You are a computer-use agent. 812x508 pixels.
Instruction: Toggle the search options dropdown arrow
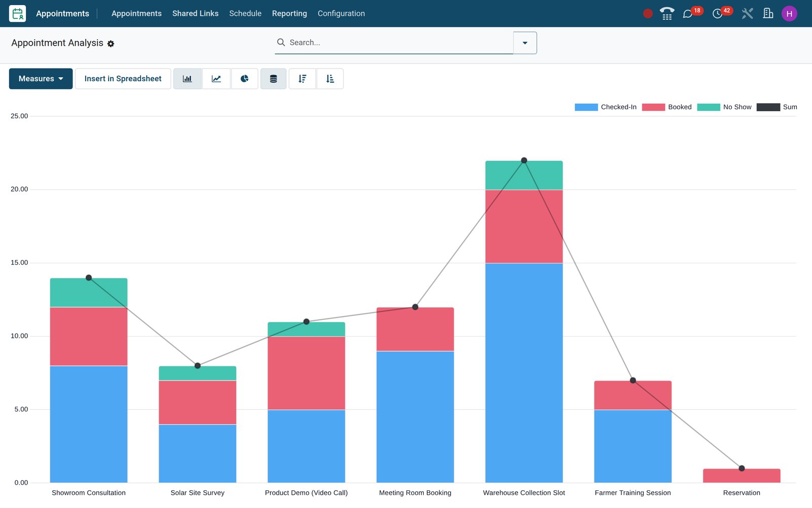[x=525, y=43]
